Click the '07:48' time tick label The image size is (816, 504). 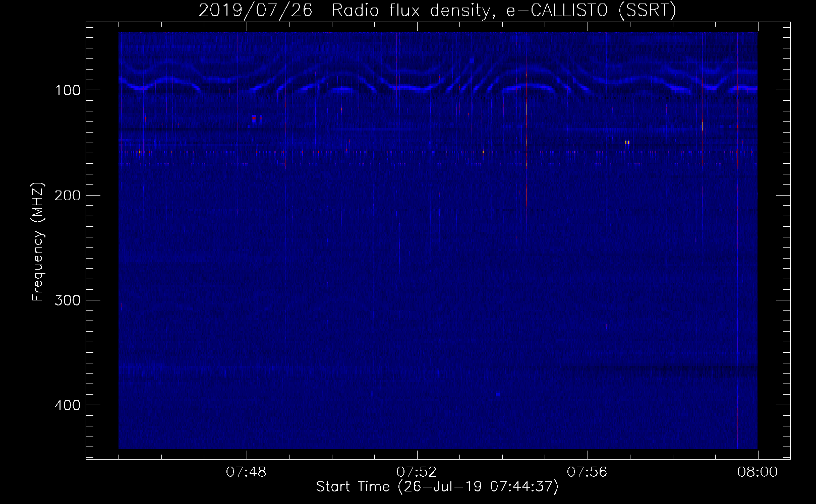pos(246,472)
